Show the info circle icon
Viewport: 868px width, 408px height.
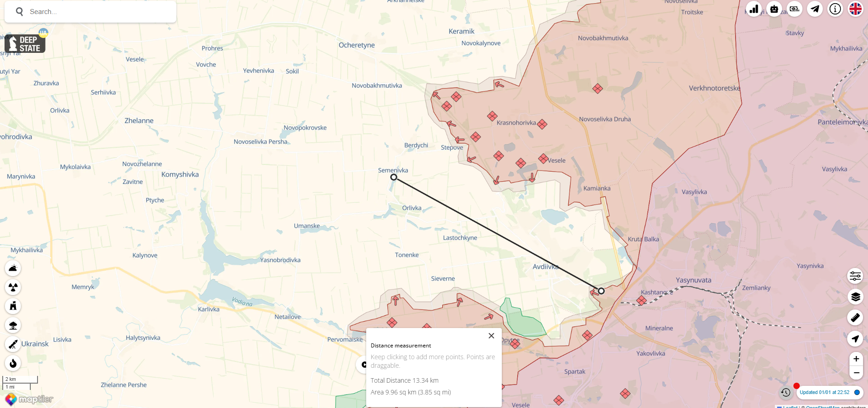coord(835,9)
